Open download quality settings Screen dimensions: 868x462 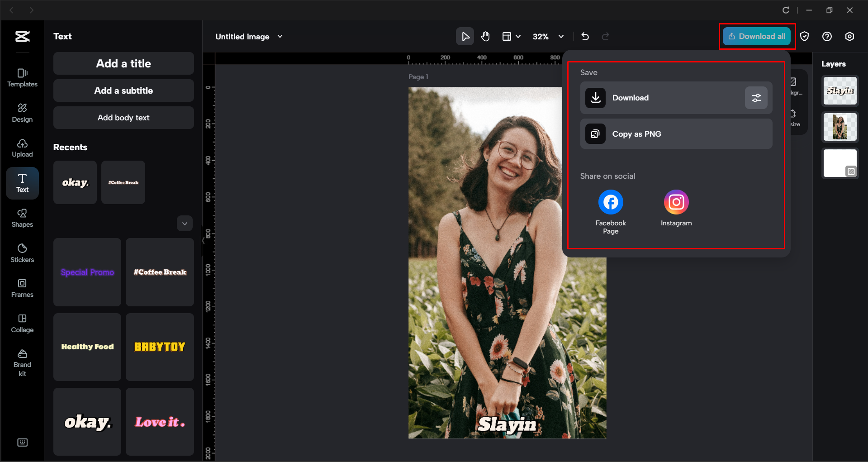pos(756,98)
